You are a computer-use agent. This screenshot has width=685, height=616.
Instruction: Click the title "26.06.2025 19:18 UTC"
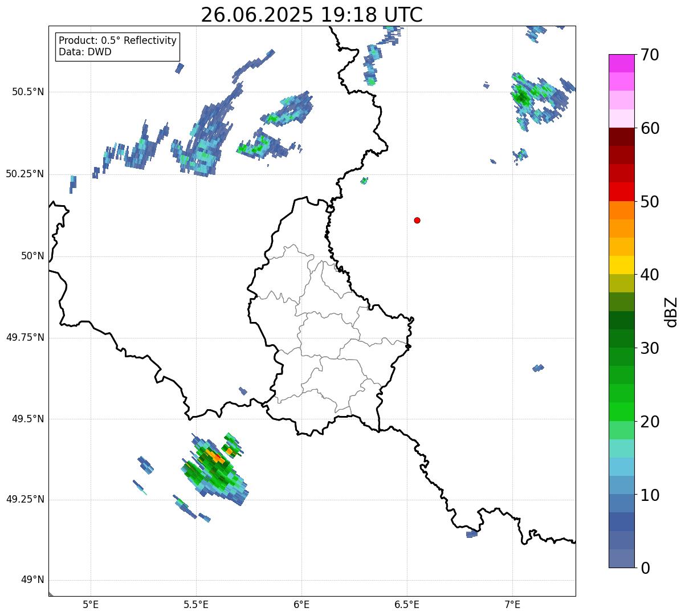click(x=312, y=15)
